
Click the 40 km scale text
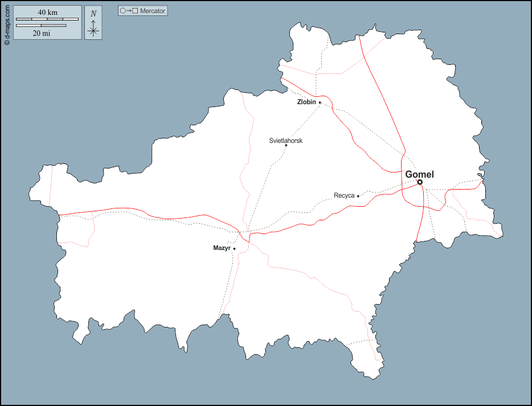pyautogui.click(x=47, y=12)
